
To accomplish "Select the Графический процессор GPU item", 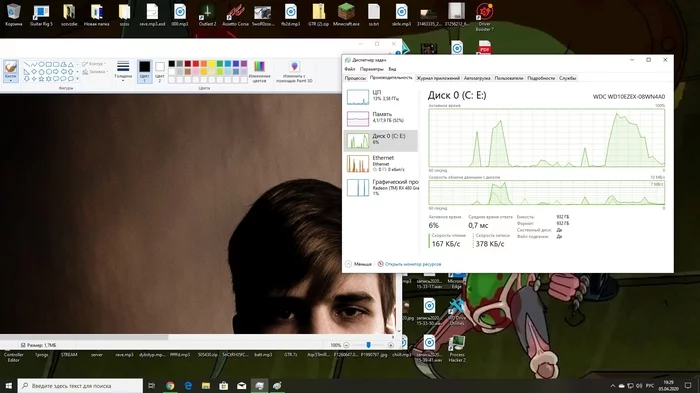I will tap(382, 187).
